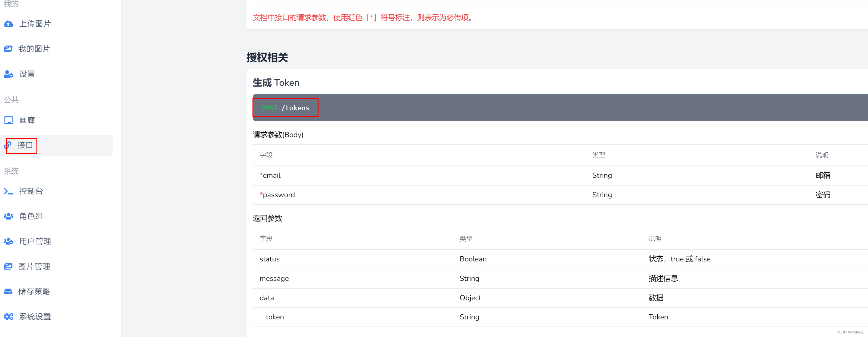Select the 图片管理 image management icon

click(8, 266)
